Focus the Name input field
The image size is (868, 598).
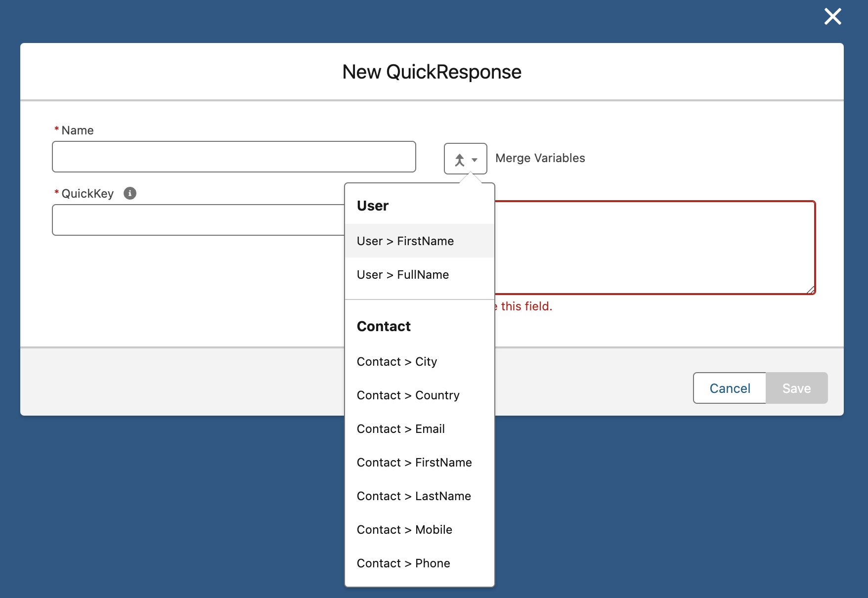click(x=234, y=157)
